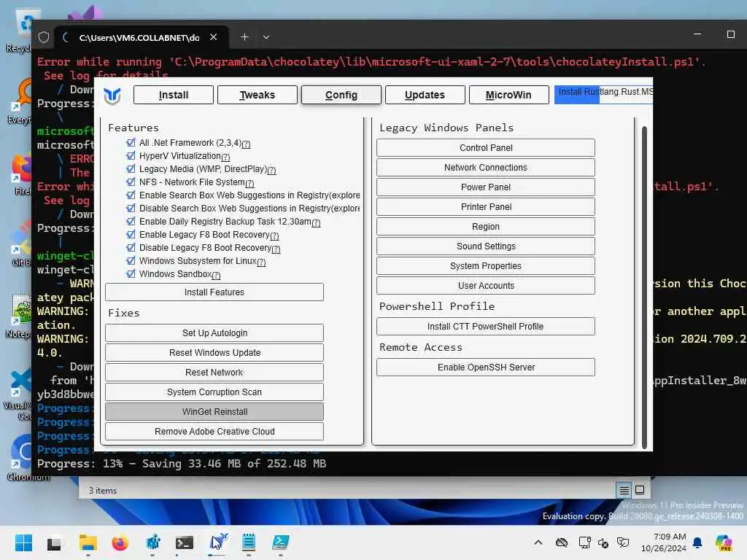Click the network status tray icon
Viewport: 747px width, 560px height.
coord(584,542)
